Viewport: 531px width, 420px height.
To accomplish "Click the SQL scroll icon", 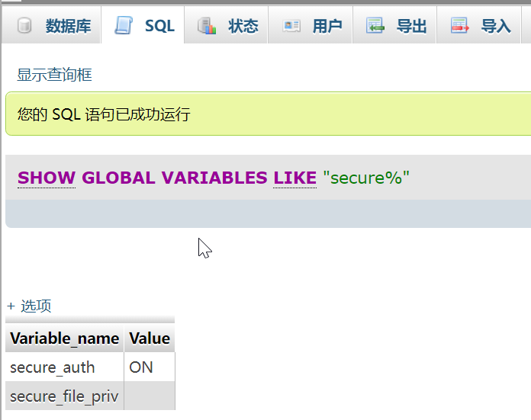I will tap(123, 26).
